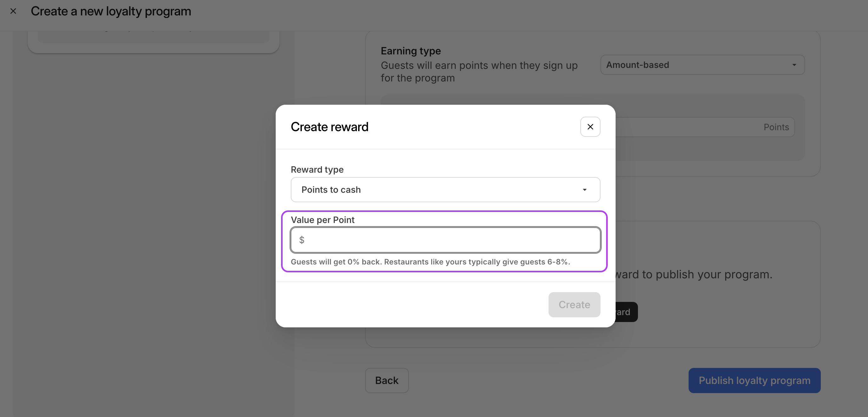868x417 pixels.
Task: Close the Create reward dialog
Action: (590, 127)
